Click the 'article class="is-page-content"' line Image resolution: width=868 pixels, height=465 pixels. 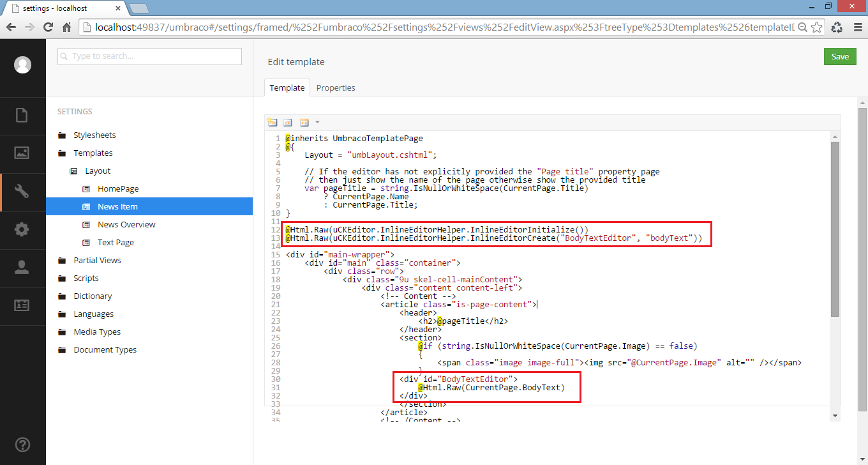pos(459,305)
